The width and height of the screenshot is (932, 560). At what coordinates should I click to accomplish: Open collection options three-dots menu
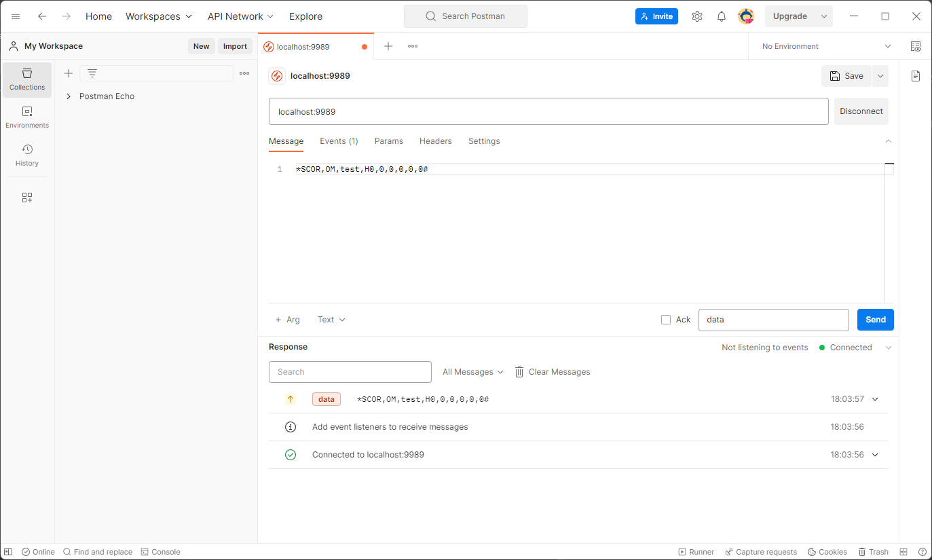pos(244,73)
